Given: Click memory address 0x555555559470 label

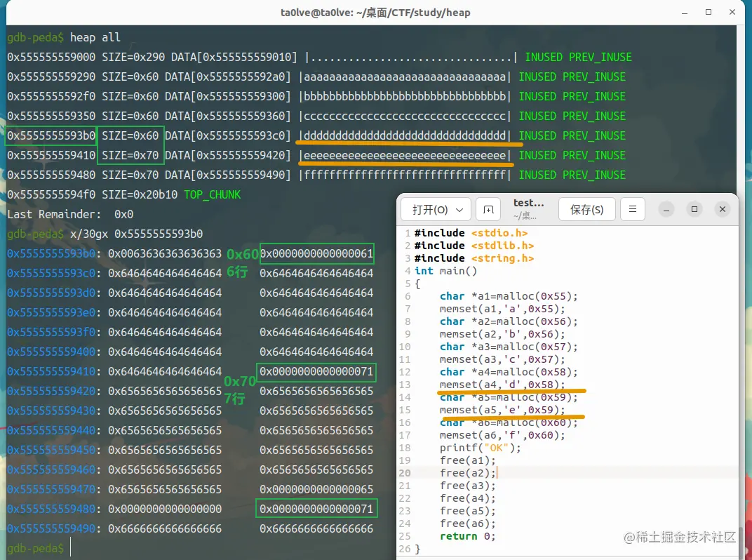Looking at the screenshot, I should pos(51,489).
